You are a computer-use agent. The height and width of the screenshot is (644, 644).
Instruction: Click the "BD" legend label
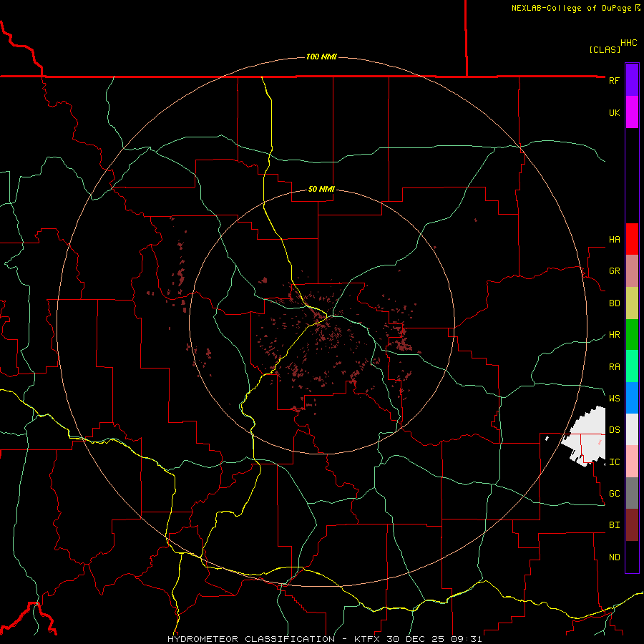614,303
